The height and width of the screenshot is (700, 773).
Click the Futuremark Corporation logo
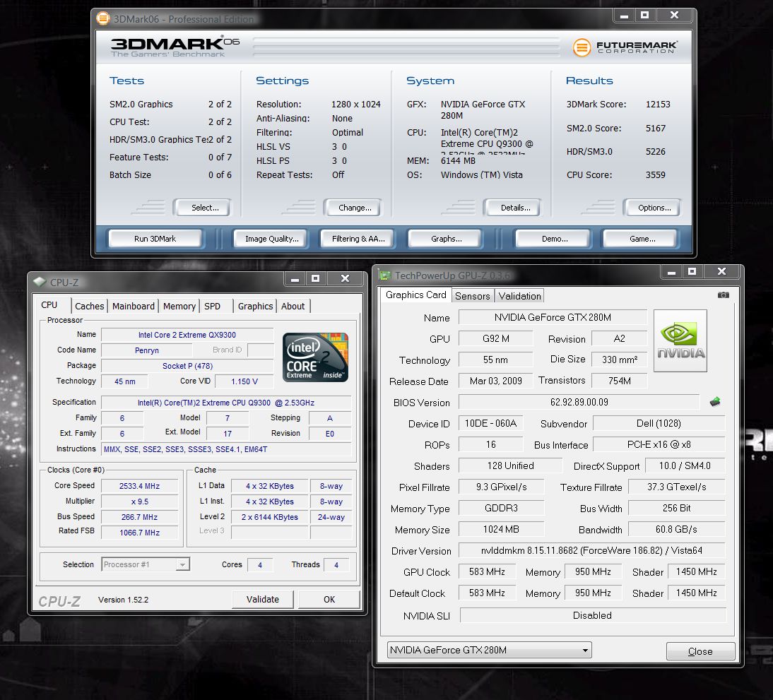[625, 47]
